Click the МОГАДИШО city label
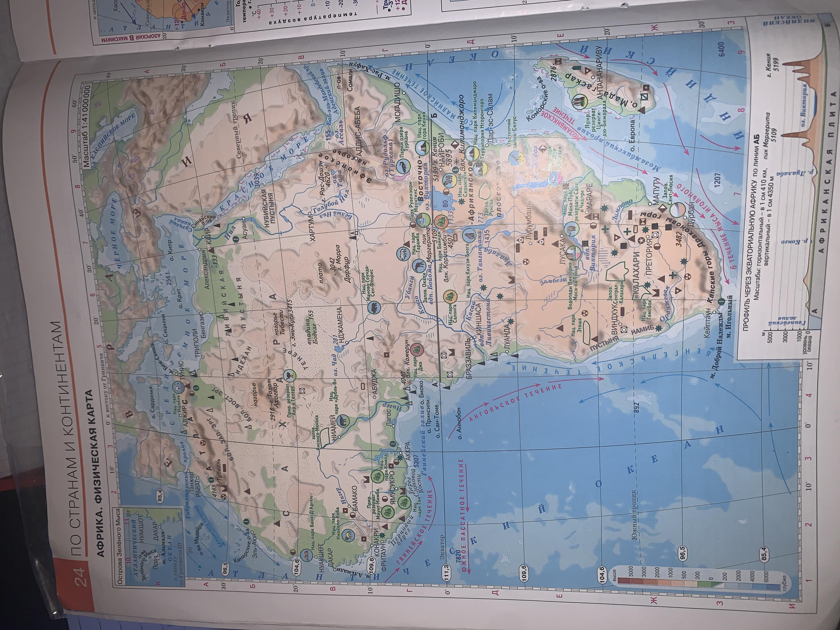The image size is (840, 630). coord(397,102)
